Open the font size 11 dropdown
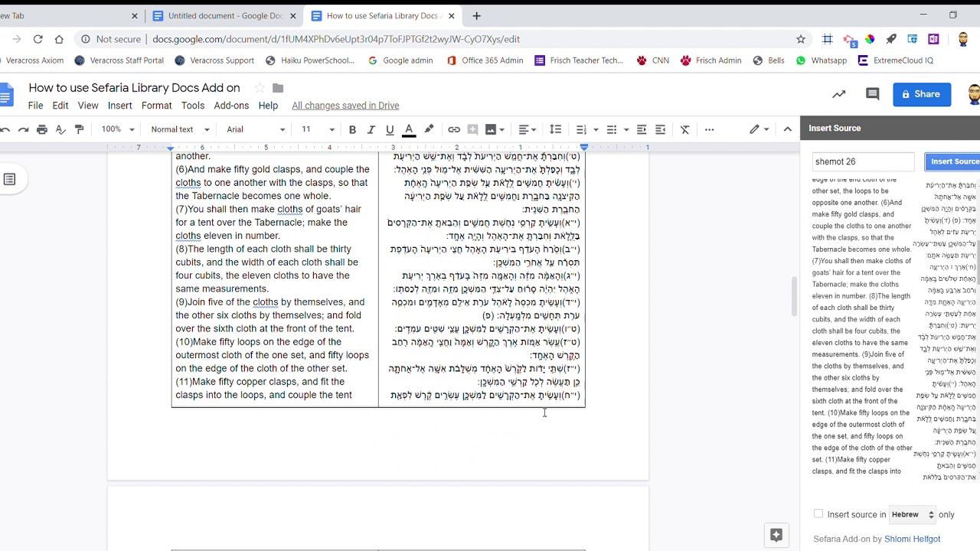 pos(317,129)
